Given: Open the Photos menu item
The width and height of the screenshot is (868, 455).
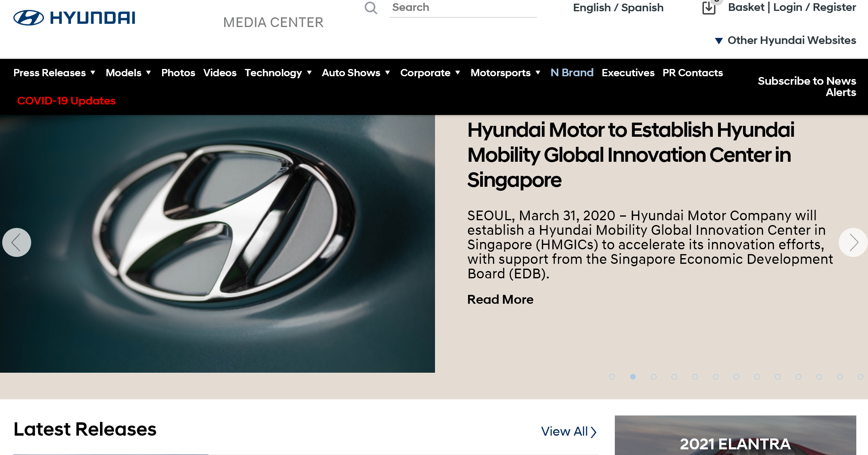Looking at the screenshot, I should click(x=178, y=73).
